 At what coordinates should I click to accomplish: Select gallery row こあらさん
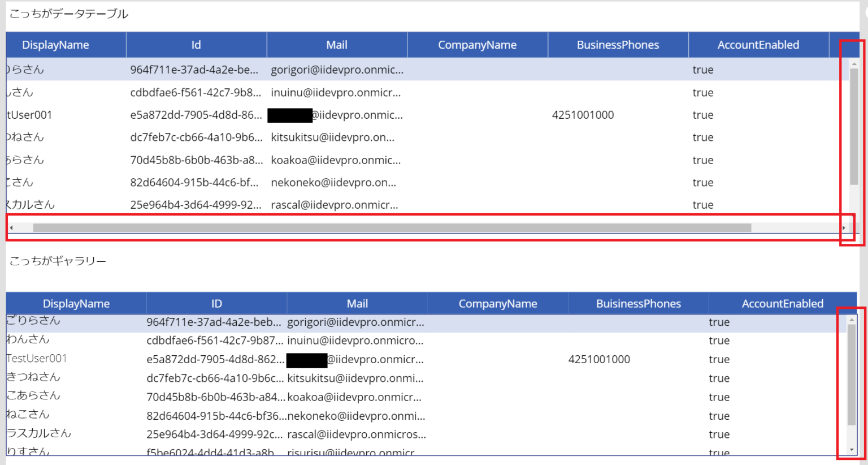click(x=33, y=395)
